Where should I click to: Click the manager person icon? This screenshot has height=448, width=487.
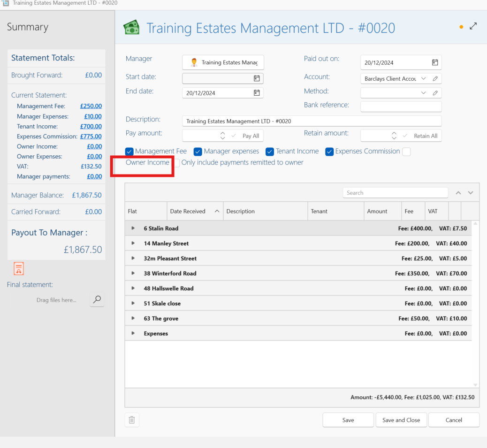[194, 62]
